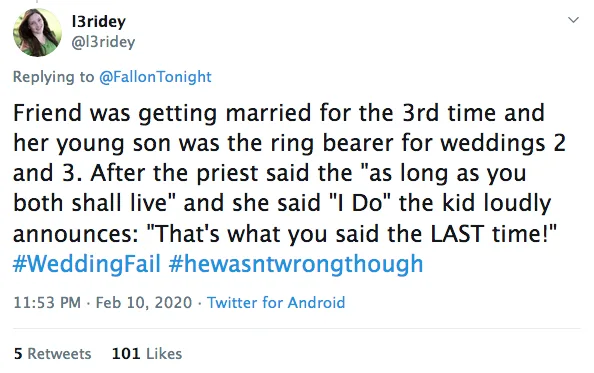Click the gray 'Replying to' label

53,77
